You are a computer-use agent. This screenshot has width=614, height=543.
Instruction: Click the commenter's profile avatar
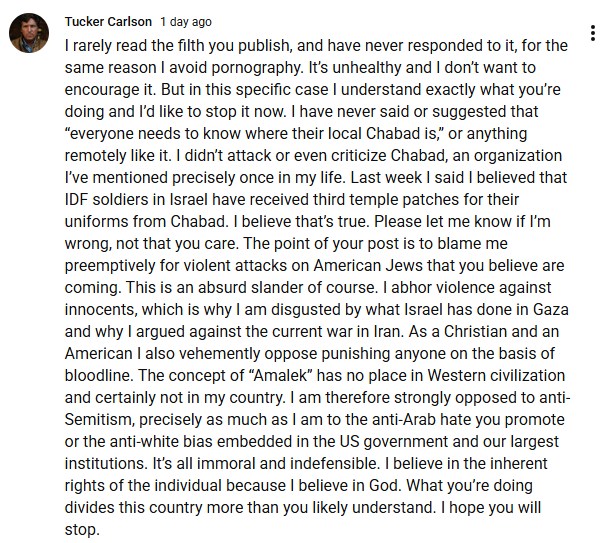click(x=30, y=33)
